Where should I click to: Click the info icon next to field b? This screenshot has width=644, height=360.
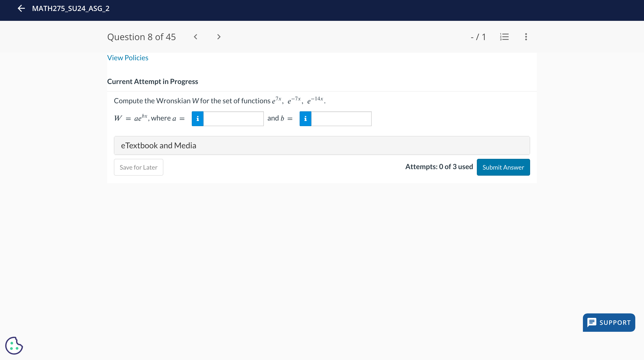[305, 119]
